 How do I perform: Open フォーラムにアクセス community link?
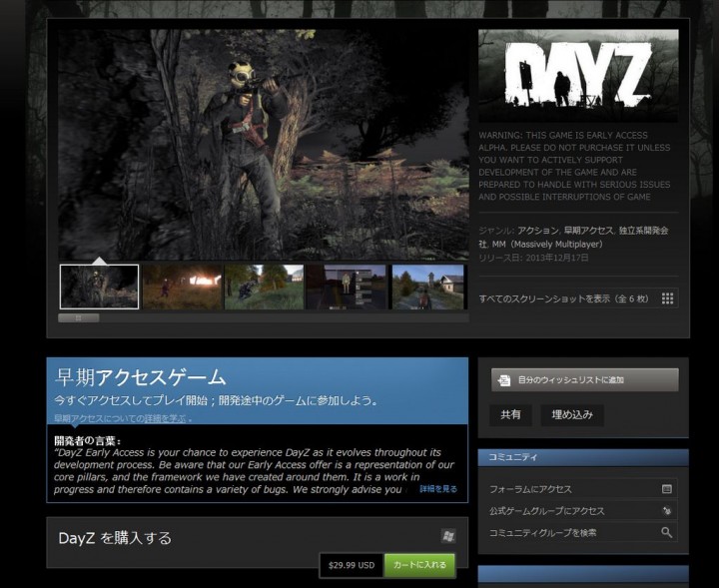[583, 489]
